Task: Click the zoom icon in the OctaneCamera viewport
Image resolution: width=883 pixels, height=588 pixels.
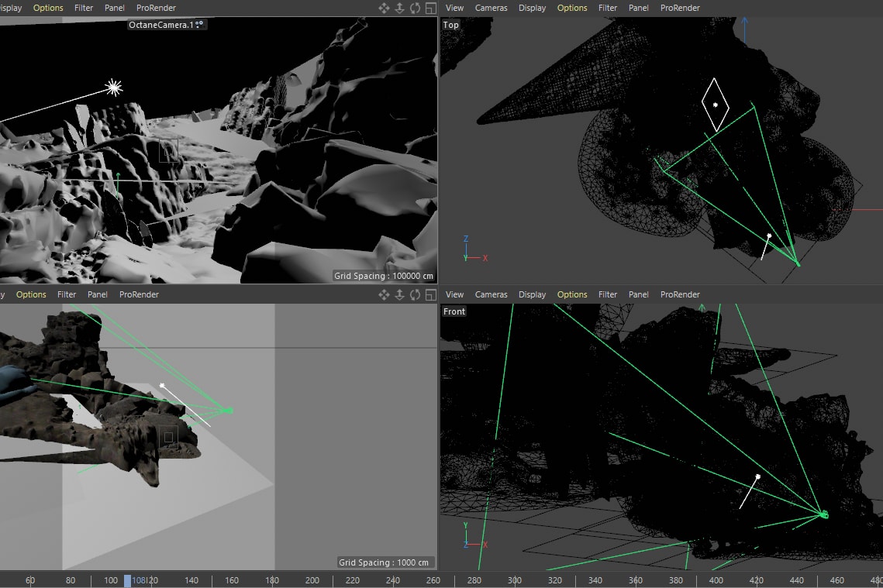Action: click(x=399, y=8)
